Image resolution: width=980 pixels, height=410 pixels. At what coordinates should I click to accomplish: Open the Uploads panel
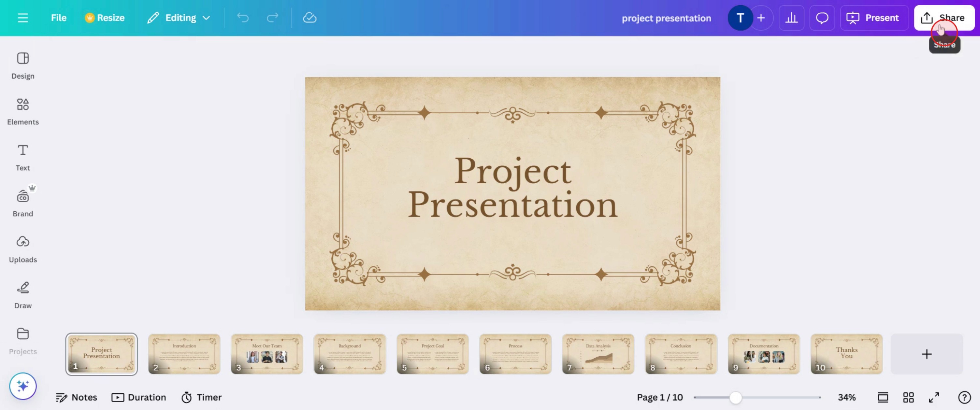[23, 249]
